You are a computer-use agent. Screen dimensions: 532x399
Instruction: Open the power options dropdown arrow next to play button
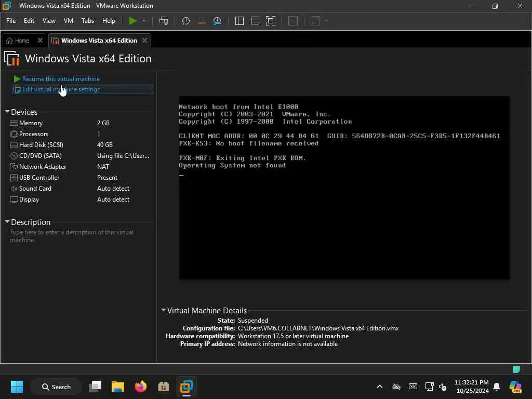(x=144, y=21)
